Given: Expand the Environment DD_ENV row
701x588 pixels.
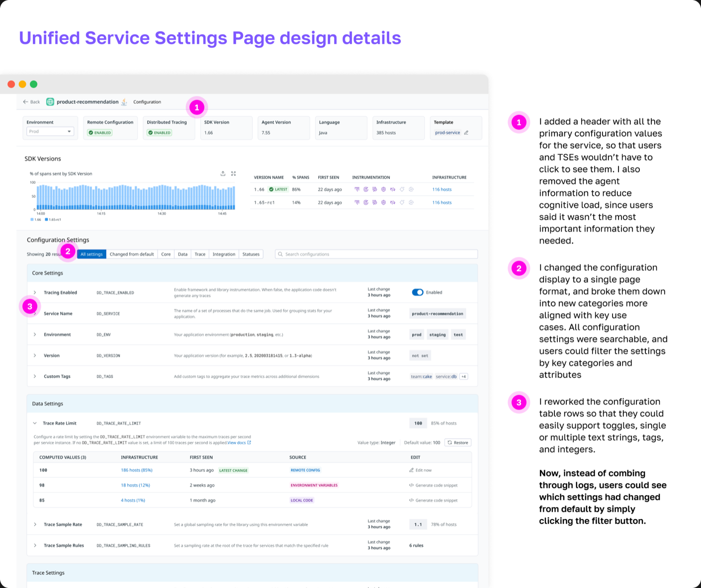Looking at the screenshot, I should 35,335.
